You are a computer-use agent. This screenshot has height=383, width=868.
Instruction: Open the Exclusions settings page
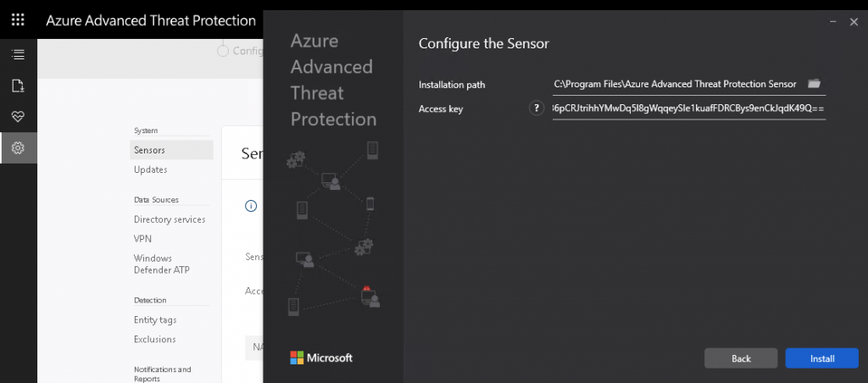(x=155, y=339)
